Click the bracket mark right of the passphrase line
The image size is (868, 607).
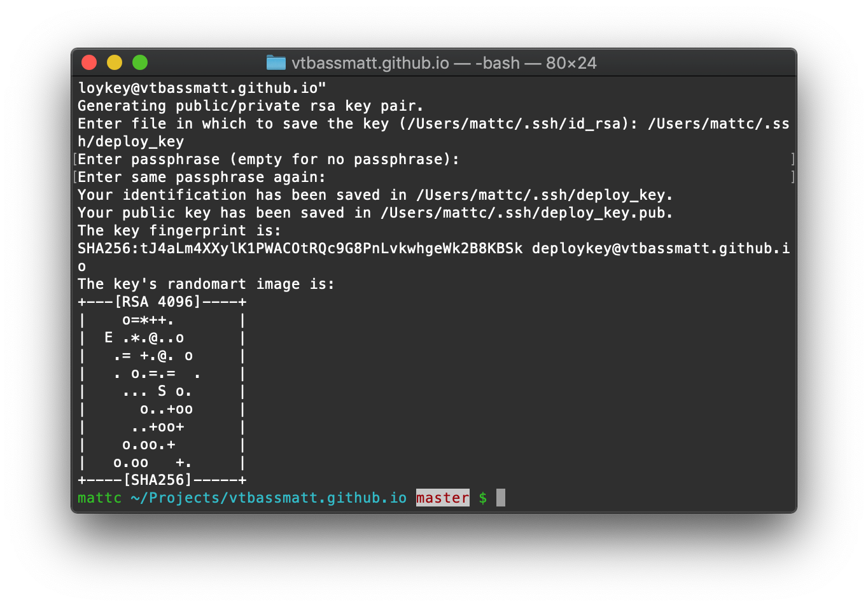(x=792, y=159)
